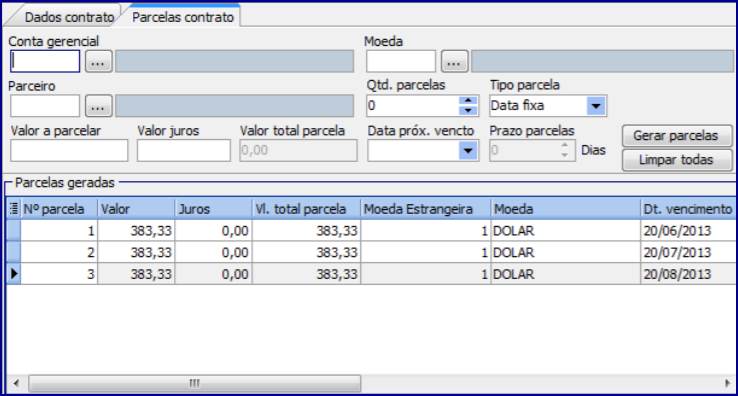The height and width of the screenshot is (396, 738).
Task: Select the Parcelas contrato tab
Action: pyautogui.click(x=183, y=16)
